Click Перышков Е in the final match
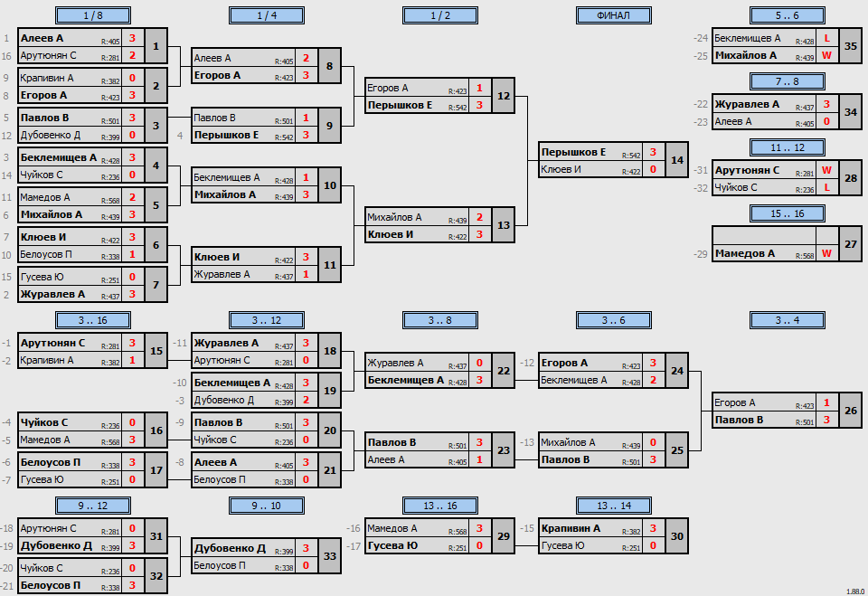The height and width of the screenshot is (596, 868). click(573, 152)
